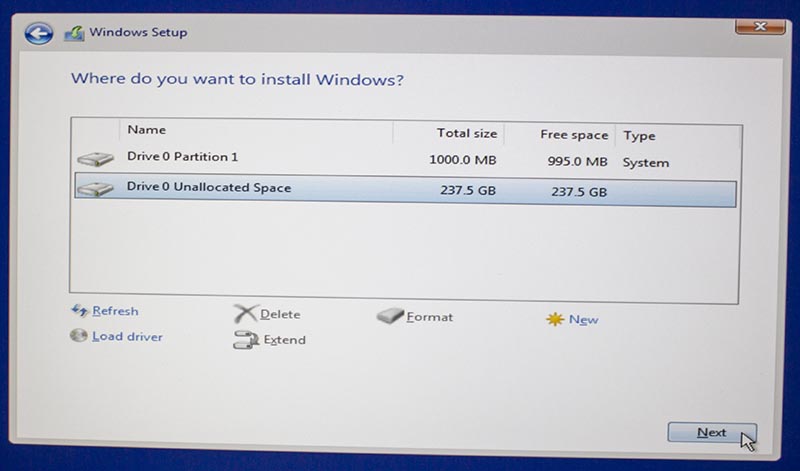The width and height of the screenshot is (800, 471).
Task: Create a partition with New link
Action: 584,320
